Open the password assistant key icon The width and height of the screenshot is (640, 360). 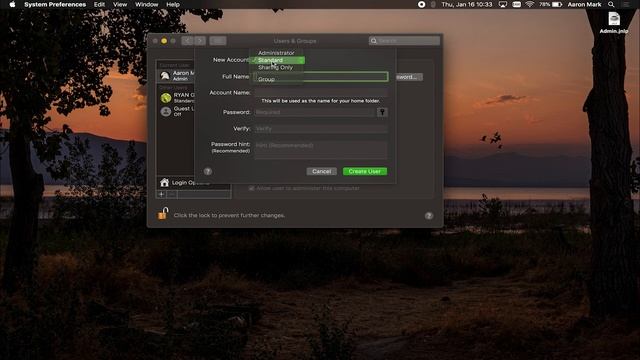382,112
